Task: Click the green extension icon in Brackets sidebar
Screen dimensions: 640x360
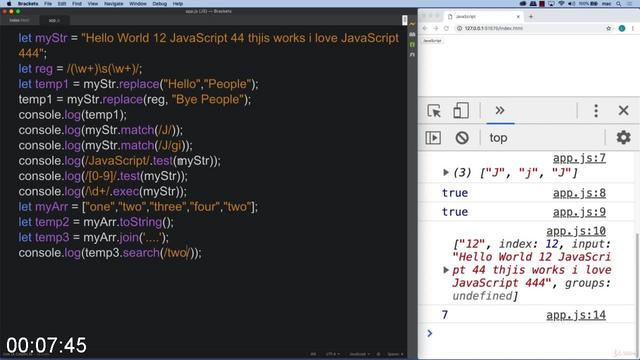Action: (412, 44)
